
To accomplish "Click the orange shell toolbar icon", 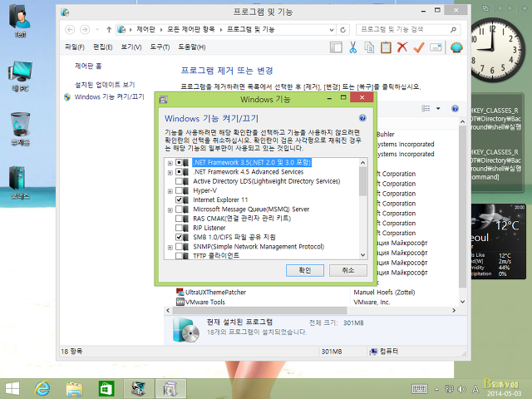I will [x=456, y=47].
